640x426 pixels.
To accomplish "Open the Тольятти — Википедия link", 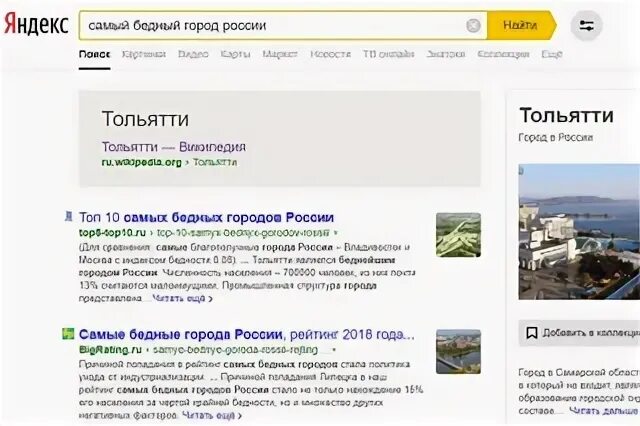I will tap(174, 147).
